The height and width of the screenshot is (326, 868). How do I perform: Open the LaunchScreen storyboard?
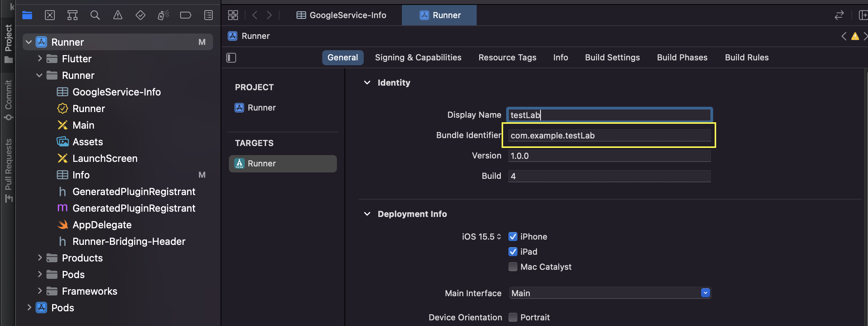point(97,158)
